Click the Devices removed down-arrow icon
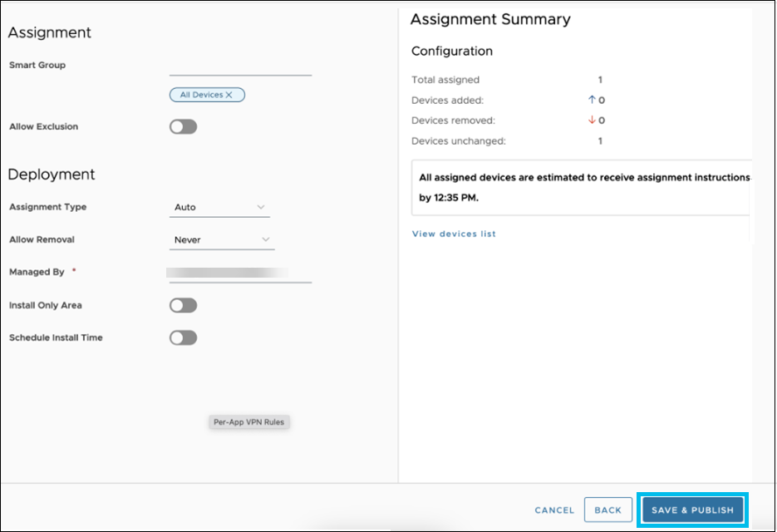This screenshot has height=532, width=777. click(591, 120)
